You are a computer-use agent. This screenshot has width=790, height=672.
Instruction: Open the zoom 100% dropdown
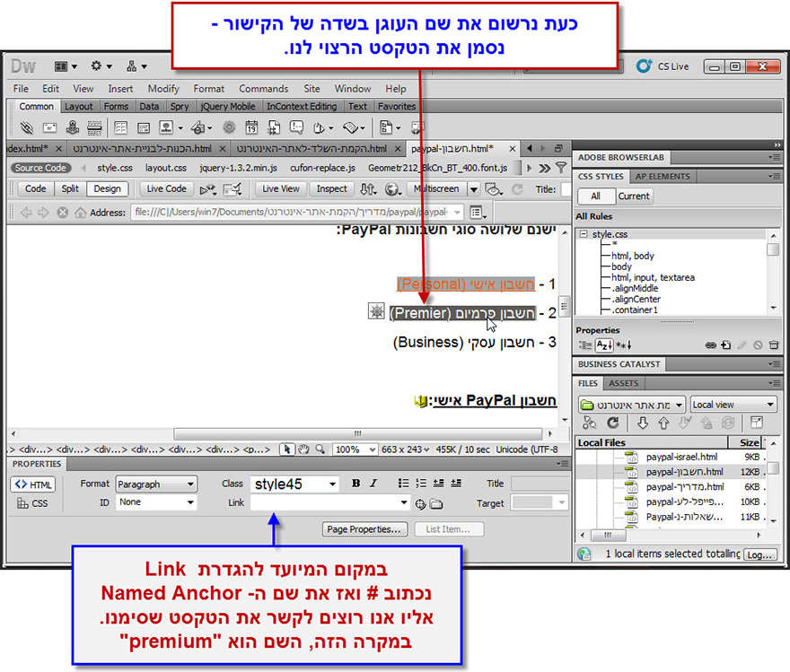[x=355, y=449]
